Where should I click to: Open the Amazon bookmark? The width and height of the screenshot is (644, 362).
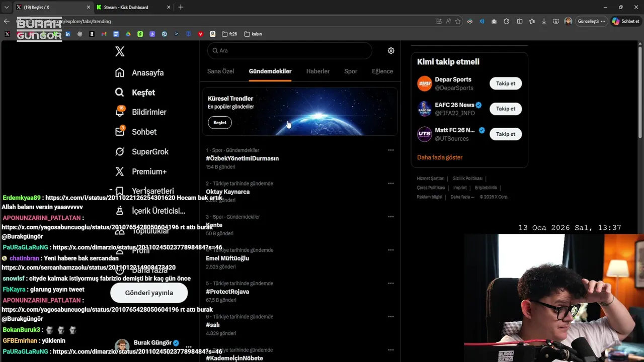(212, 34)
